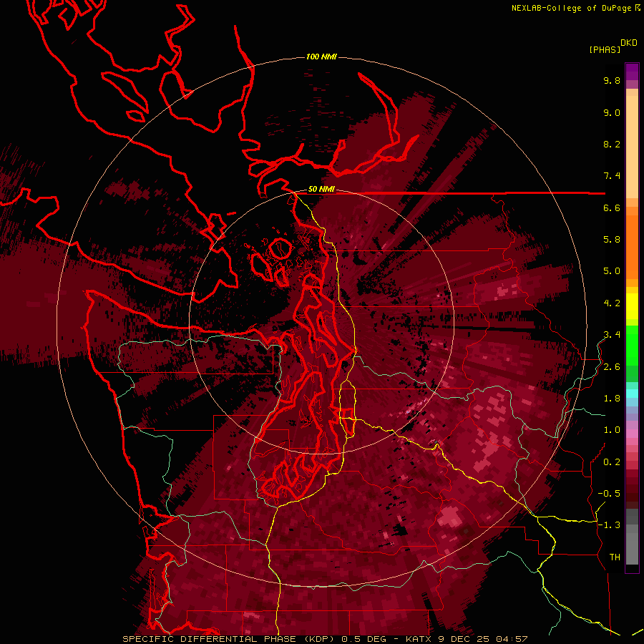
Task: Click the DKD product code label
Action: point(629,43)
